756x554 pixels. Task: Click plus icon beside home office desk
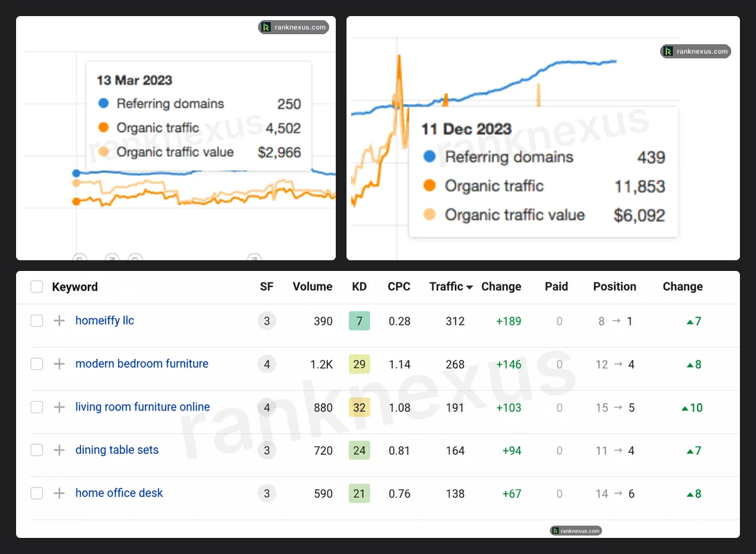(x=59, y=493)
